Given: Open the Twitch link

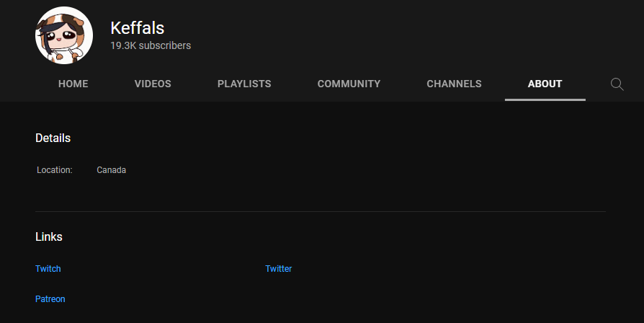Looking at the screenshot, I should click(48, 269).
